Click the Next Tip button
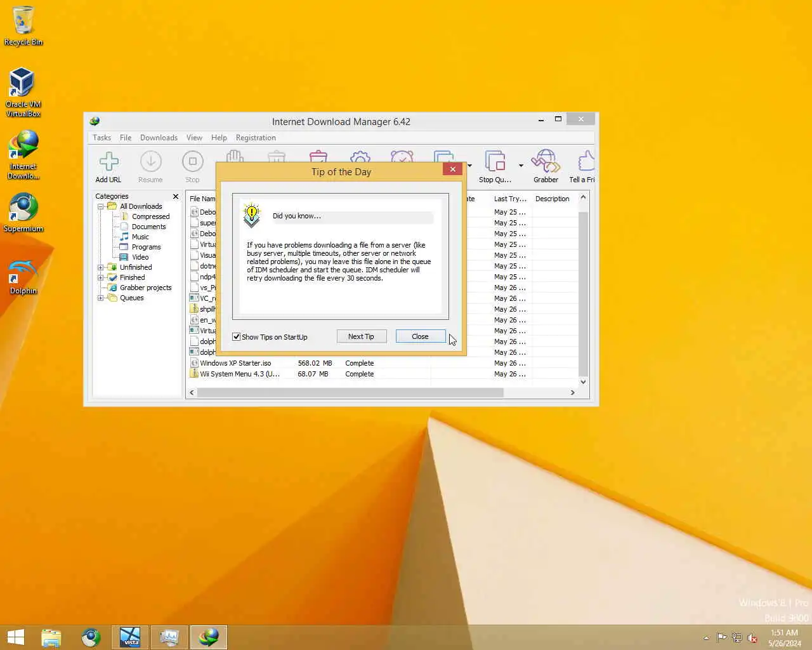 (362, 336)
